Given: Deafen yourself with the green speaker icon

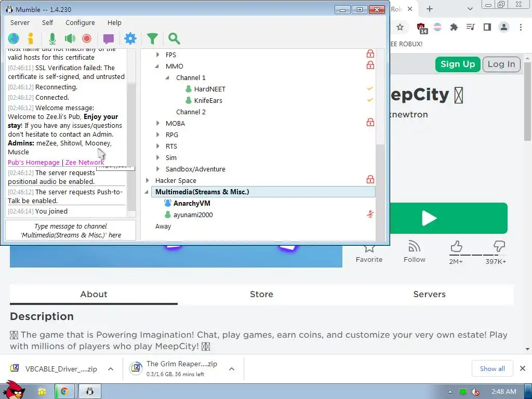Looking at the screenshot, I should [70, 38].
